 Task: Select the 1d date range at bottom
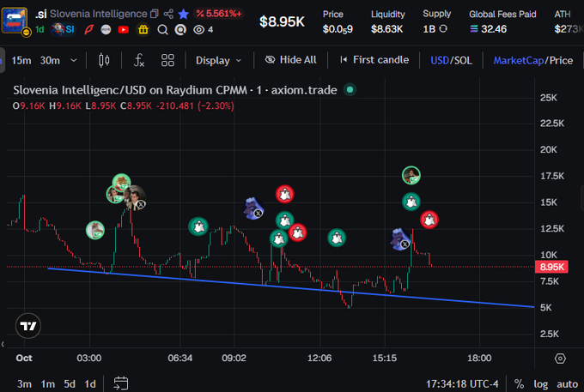click(90, 383)
